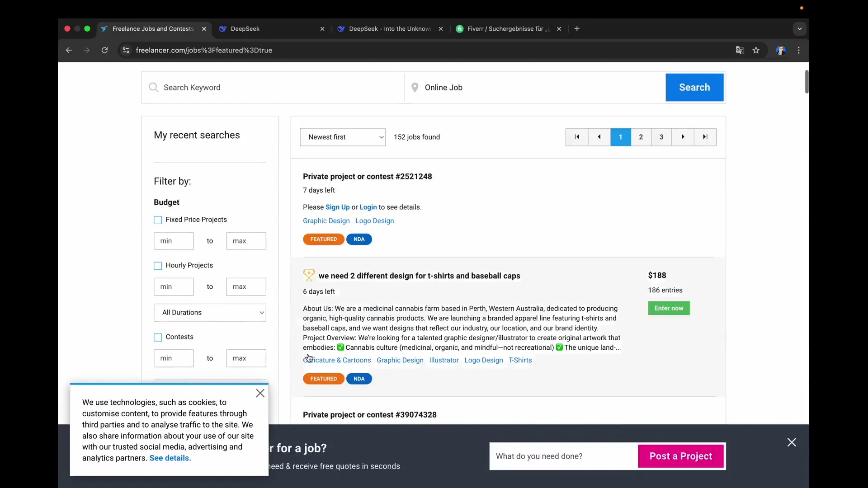Open Google Translate icon in address bar
This screenshot has height=488, width=868.
740,50
